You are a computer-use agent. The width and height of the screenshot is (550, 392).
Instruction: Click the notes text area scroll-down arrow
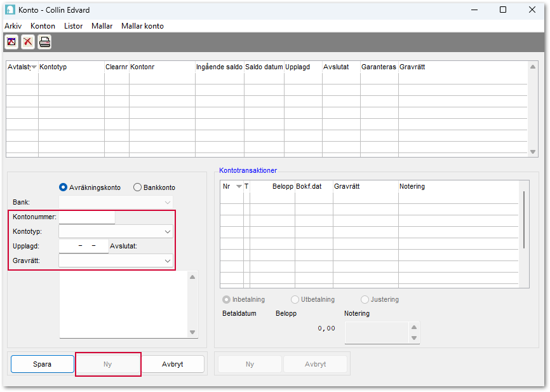tap(192, 332)
